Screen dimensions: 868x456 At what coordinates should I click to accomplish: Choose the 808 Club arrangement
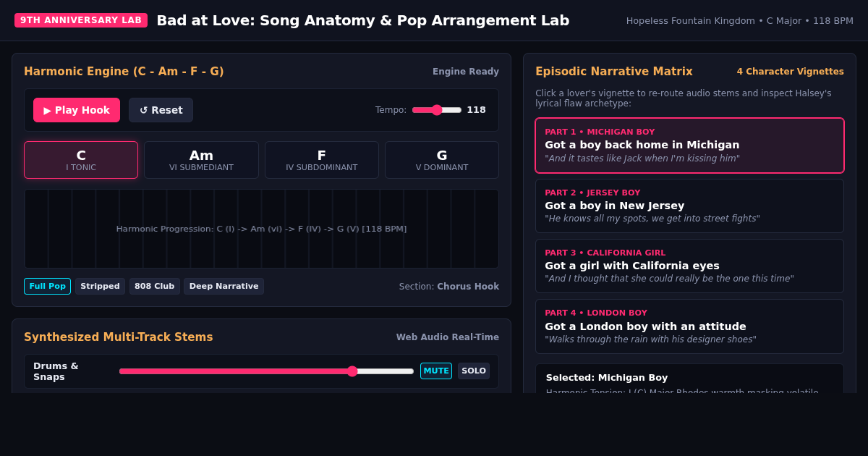[x=155, y=286]
